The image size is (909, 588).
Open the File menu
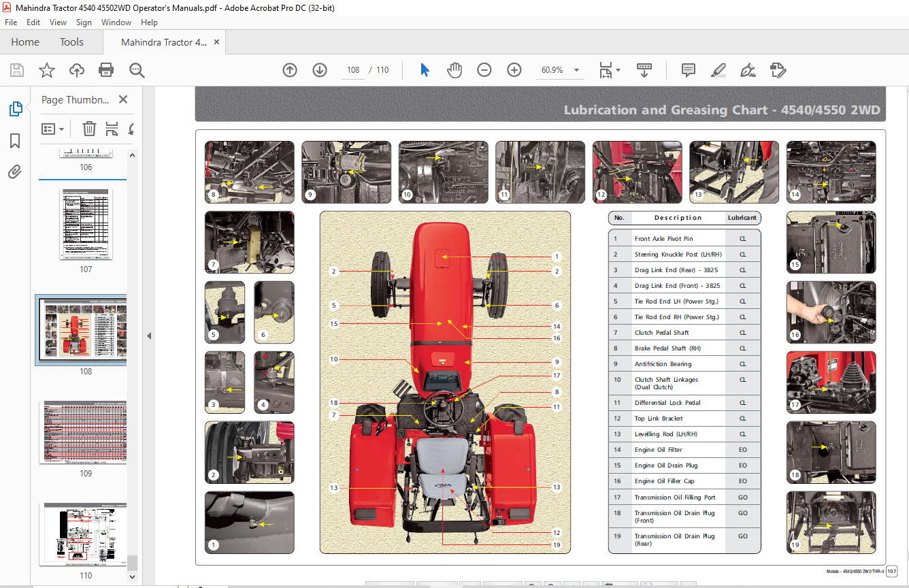(x=11, y=22)
